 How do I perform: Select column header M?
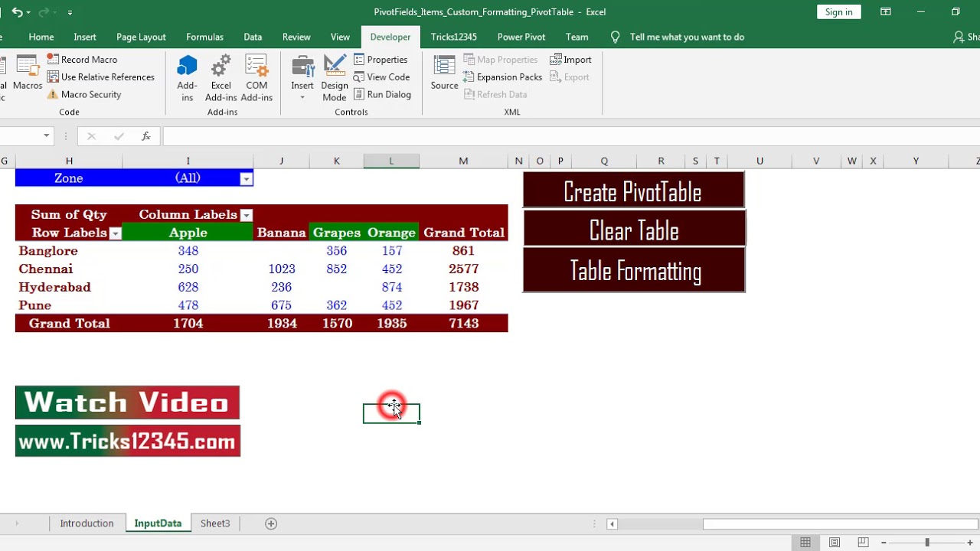[463, 161]
